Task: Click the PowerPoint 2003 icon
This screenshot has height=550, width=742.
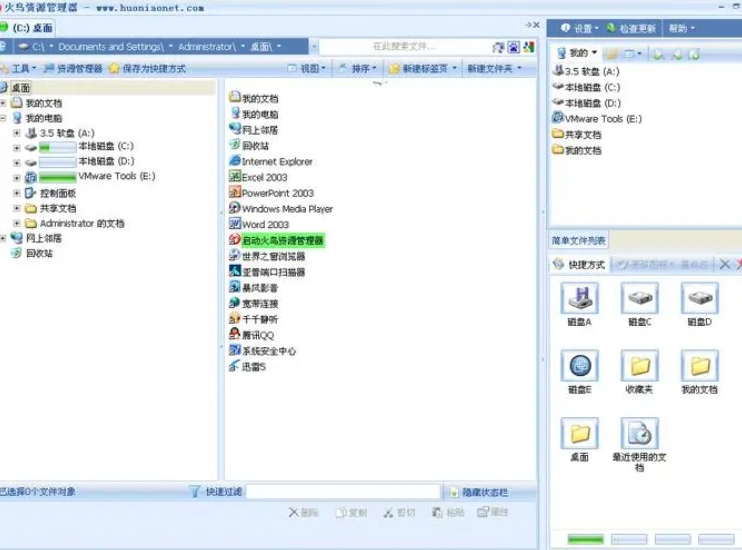Action: pos(235,192)
